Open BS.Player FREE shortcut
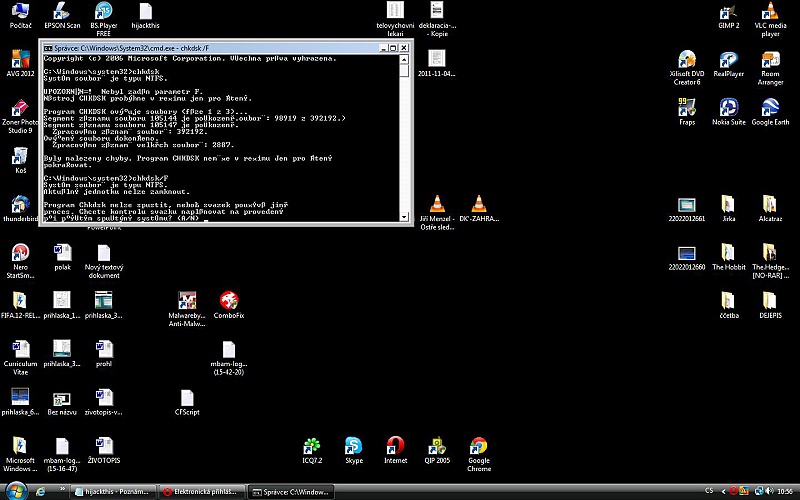800x500 pixels. 104,19
